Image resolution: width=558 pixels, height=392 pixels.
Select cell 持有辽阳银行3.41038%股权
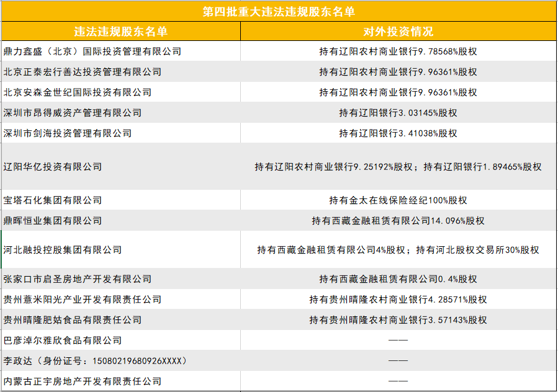[x=398, y=133]
